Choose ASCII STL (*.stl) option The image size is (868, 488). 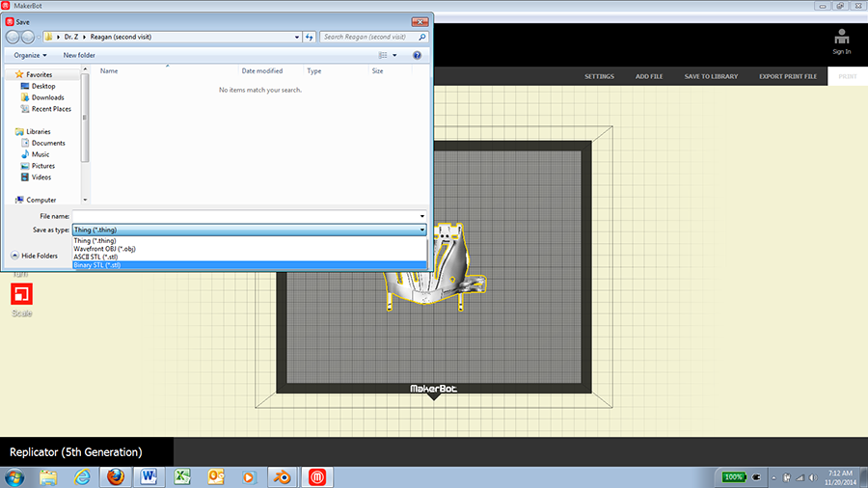point(250,257)
